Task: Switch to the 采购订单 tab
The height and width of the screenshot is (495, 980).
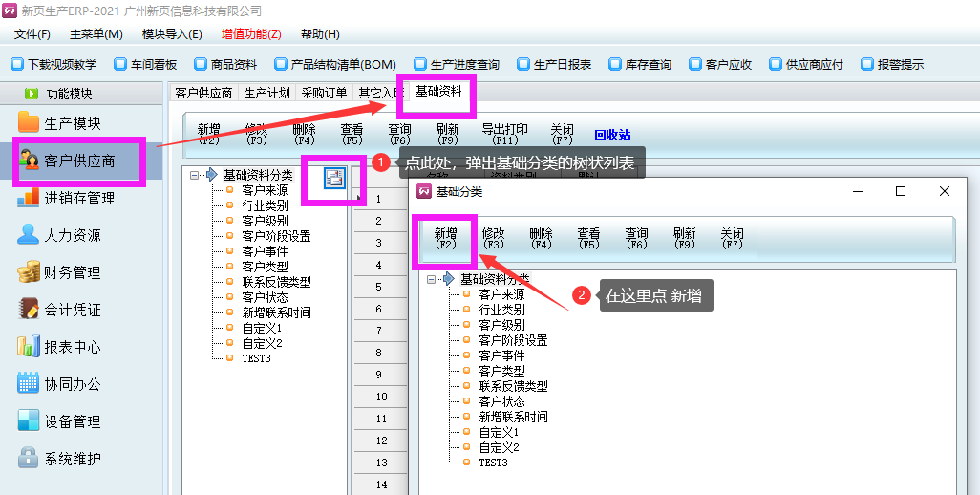Action: coord(324,93)
